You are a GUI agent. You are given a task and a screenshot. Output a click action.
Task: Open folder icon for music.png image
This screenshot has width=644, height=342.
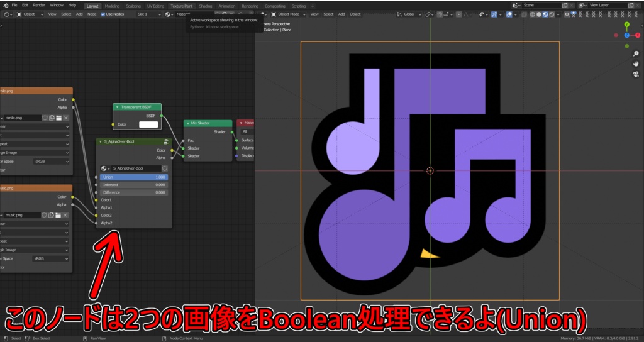point(58,215)
